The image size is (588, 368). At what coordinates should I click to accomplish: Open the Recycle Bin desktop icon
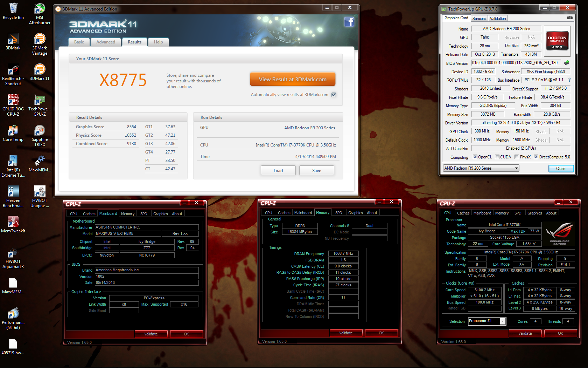click(x=13, y=11)
